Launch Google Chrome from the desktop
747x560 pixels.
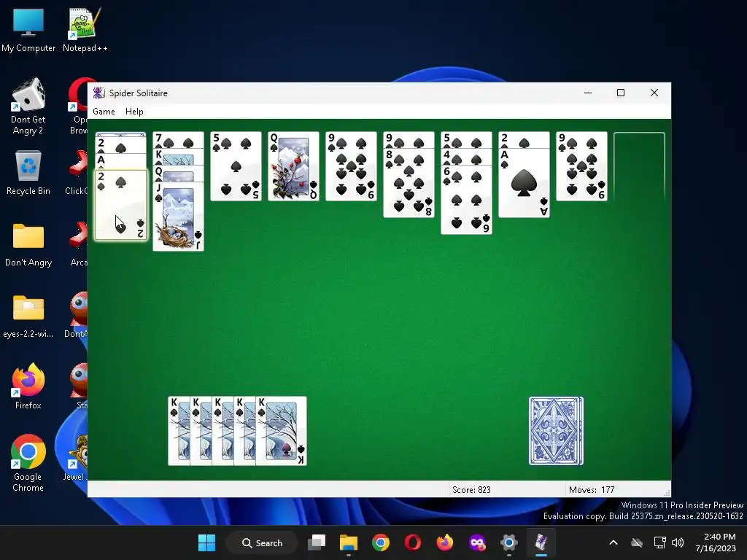coord(28,463)
